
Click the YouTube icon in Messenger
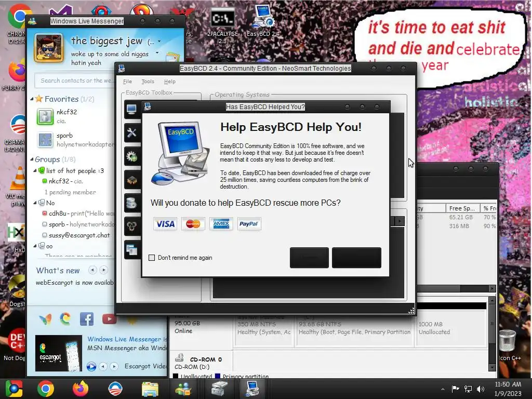point(109,319)
